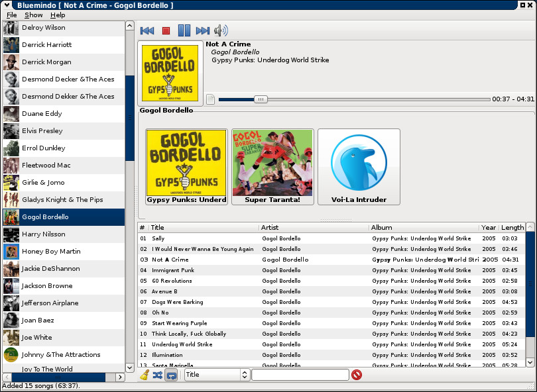Open the volume speaker control
The width and height of the screenshot is (537, 392).
(221, 30)
